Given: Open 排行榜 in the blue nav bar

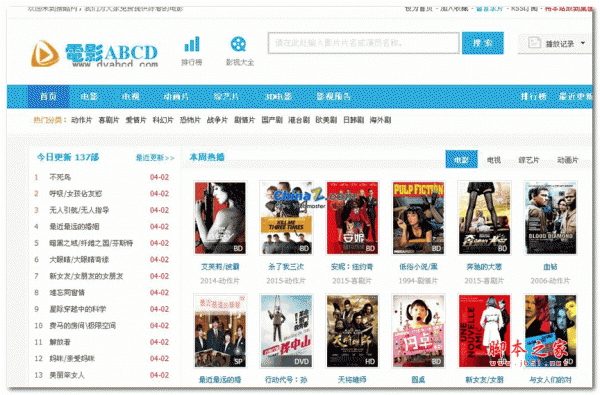Looking at the screenshot, I should (x=533, y=96).
